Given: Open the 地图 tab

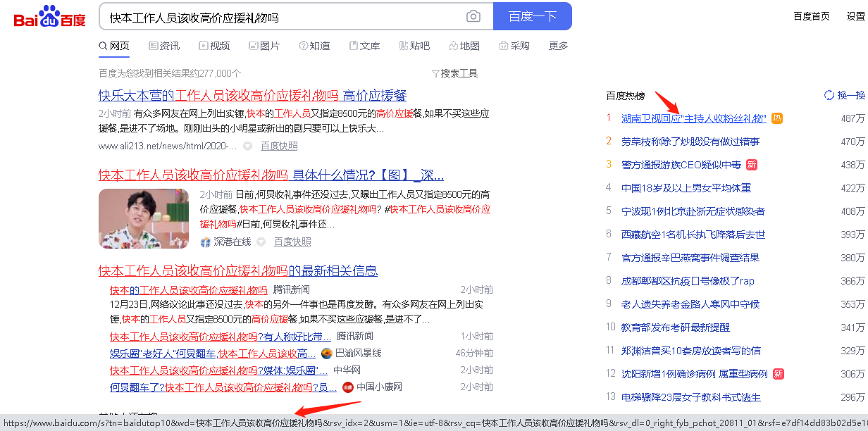Looking at the screenshot, I should pyautogui.click(x=464, y=46).
